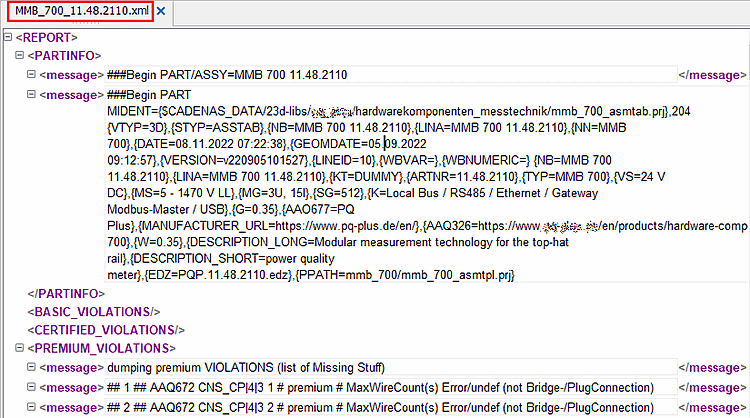Click the text '{PPATH=mmb_700/mmb_700_asmtpl.prj}'
The image size is (750, 418).
[x=405, y=275]
